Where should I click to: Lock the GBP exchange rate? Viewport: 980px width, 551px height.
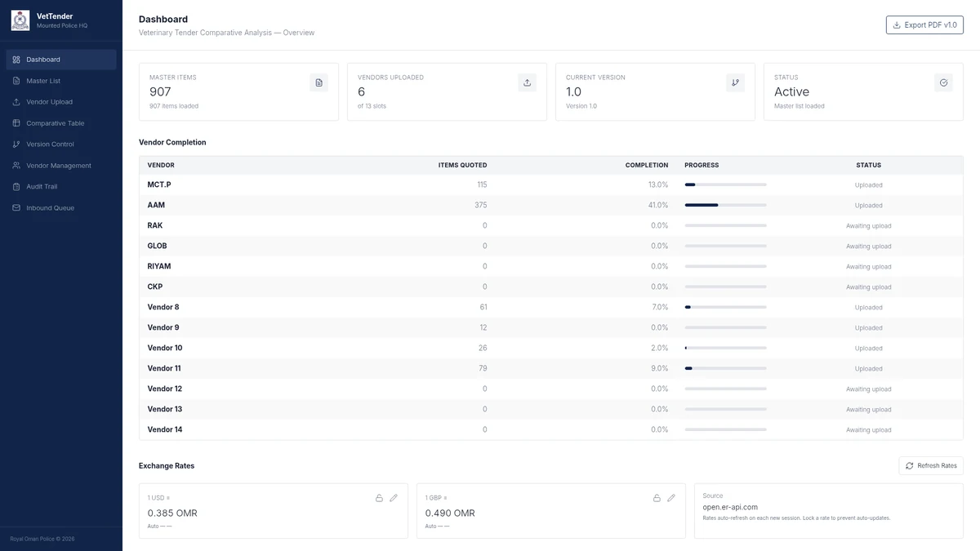(x=657, y=498)
